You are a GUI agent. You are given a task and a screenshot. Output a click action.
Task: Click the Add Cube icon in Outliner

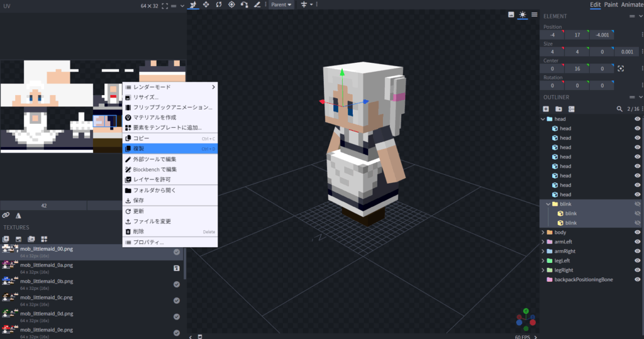(546, 109)
